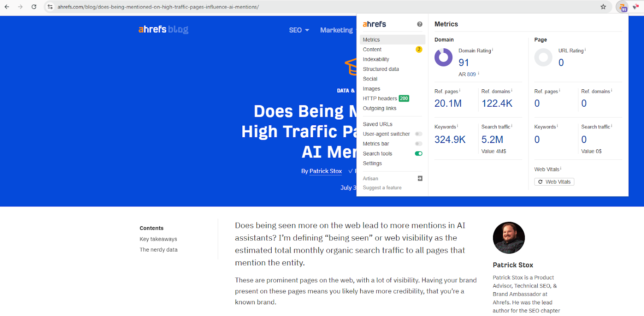644x316 pixels.
Task: Open the Images section
Action: 371,89
